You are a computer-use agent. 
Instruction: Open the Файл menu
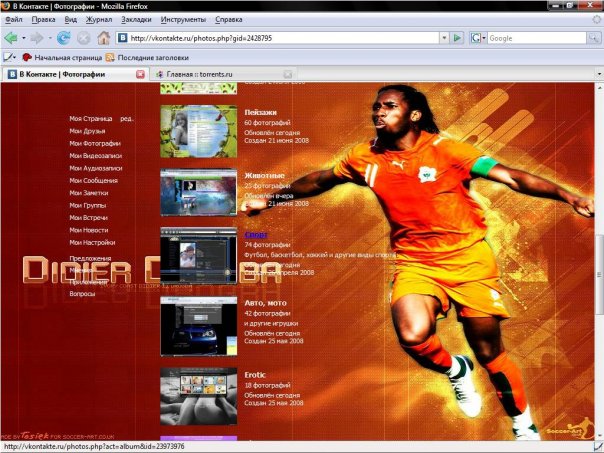(x=14, y=19)
